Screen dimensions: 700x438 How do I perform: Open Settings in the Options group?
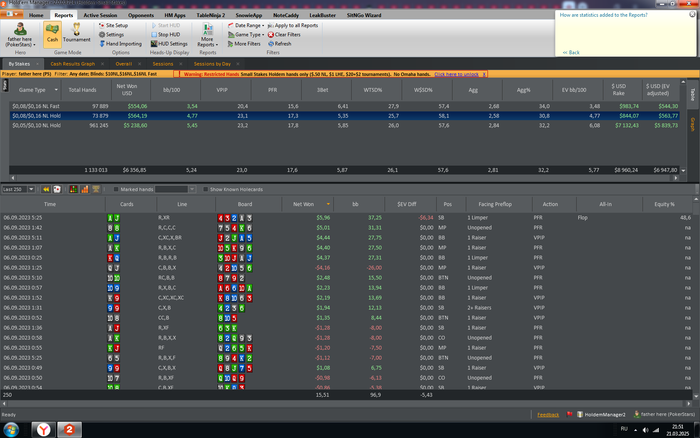click(111, 34)
